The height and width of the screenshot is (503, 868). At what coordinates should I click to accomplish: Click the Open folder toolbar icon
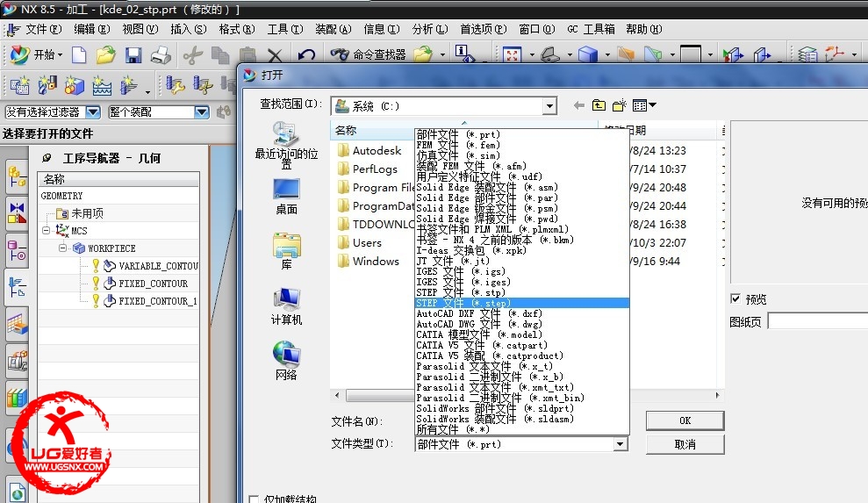pyautogui.click(x=105, y=54)
